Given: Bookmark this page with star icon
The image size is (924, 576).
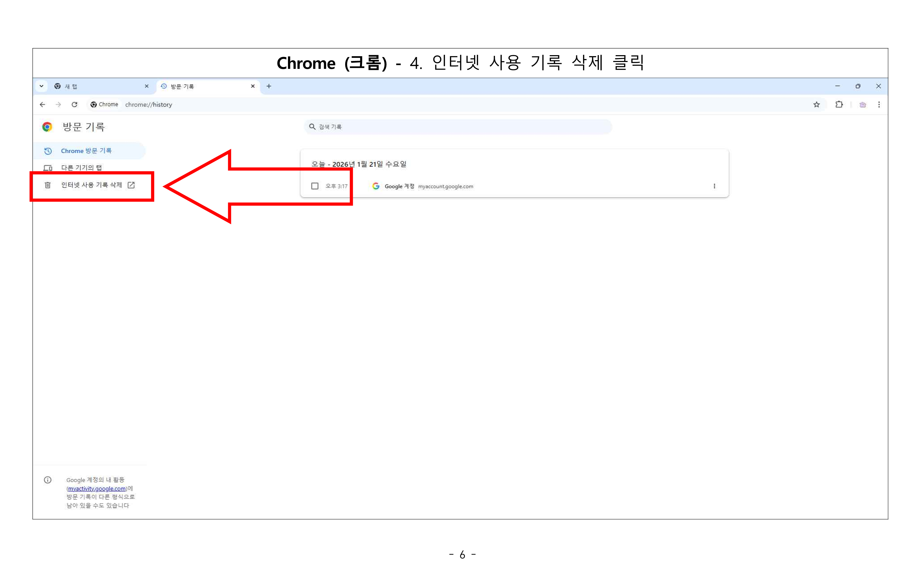Looking at the screenshot, I should point(816,104).
